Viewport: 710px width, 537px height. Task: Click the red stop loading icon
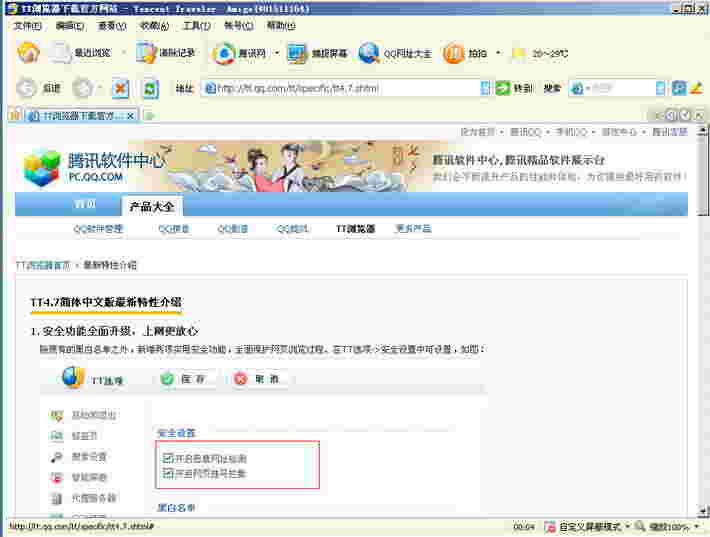pyautogui.click(x=120, y=88)
